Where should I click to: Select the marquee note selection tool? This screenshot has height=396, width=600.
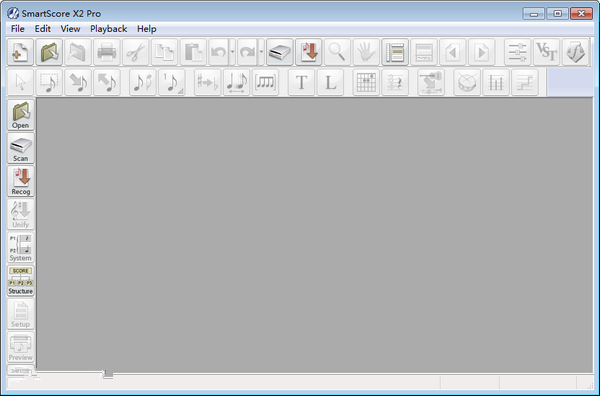click(49, 82)
